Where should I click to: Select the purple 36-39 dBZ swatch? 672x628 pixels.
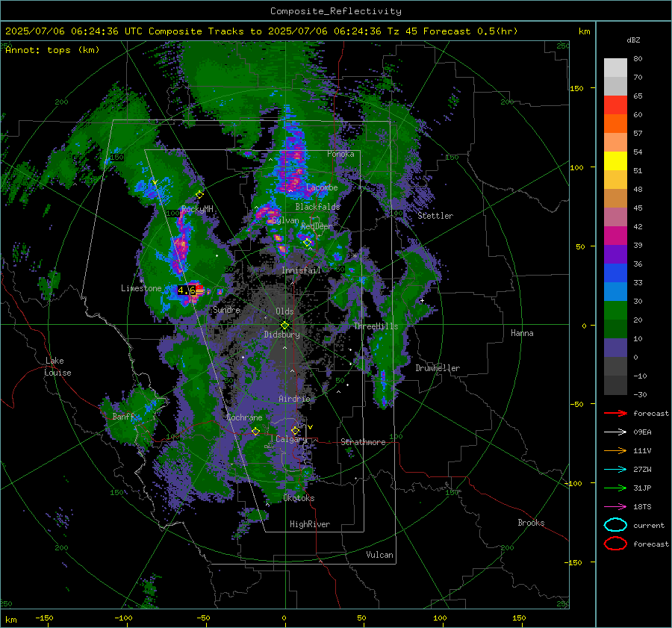point(615,255)
